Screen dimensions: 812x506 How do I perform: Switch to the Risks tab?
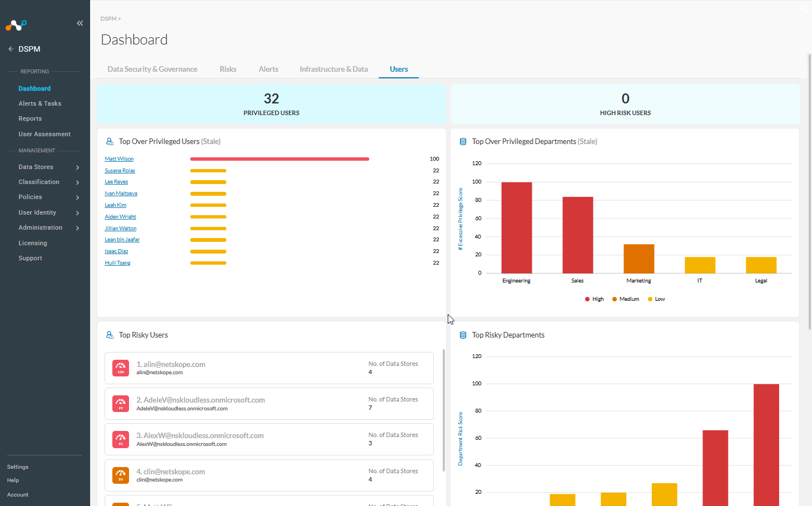point(228,69)
